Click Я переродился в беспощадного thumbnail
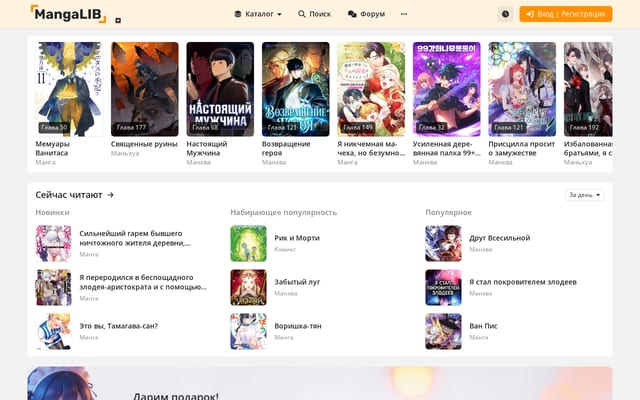640x400 pixels. pos(53,287)
